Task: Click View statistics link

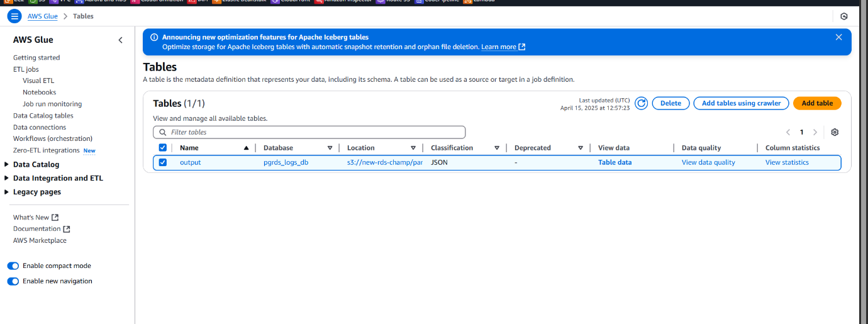Action: pos(787,162)
